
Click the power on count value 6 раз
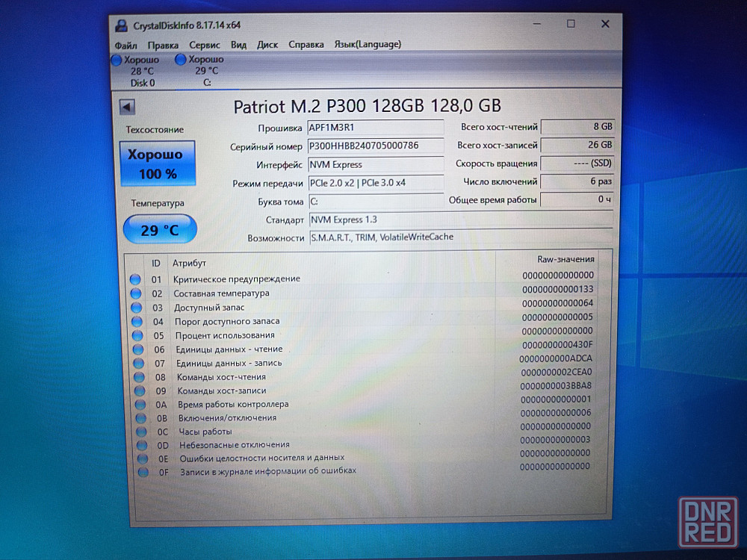coord(577,181)
